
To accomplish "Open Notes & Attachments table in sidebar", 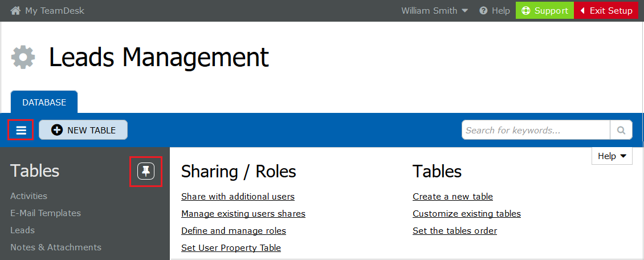I will click(56, 247).
